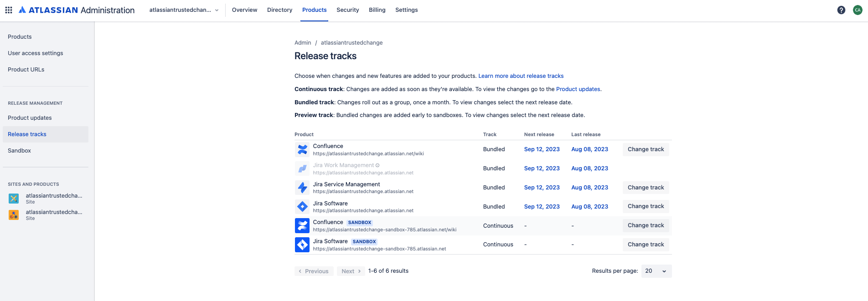
Task: Click the orange second site icon in sidebar
Action: click(x=14, y=215)
